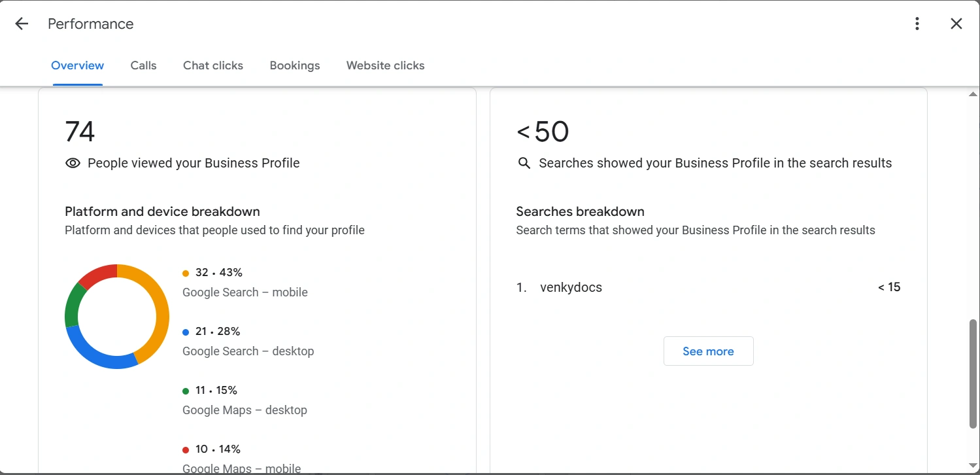980x475 pixels.
Task: Click the green Google Maps desktop legend dot
Action: [186, 391]
